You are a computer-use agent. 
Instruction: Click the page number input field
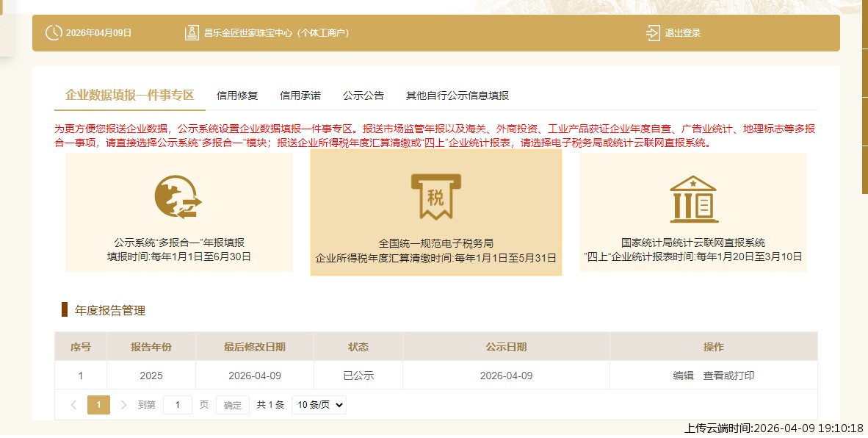177,405
